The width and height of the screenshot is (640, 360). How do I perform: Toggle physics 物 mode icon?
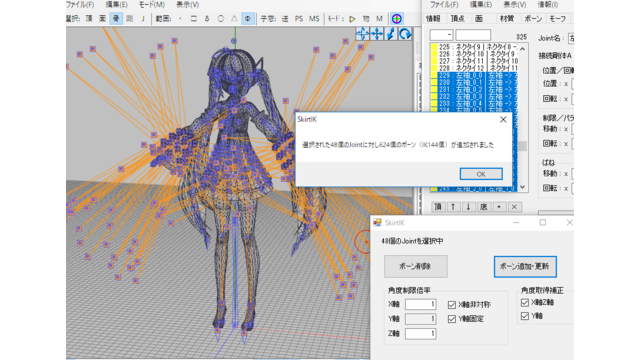tap(366, 19)
